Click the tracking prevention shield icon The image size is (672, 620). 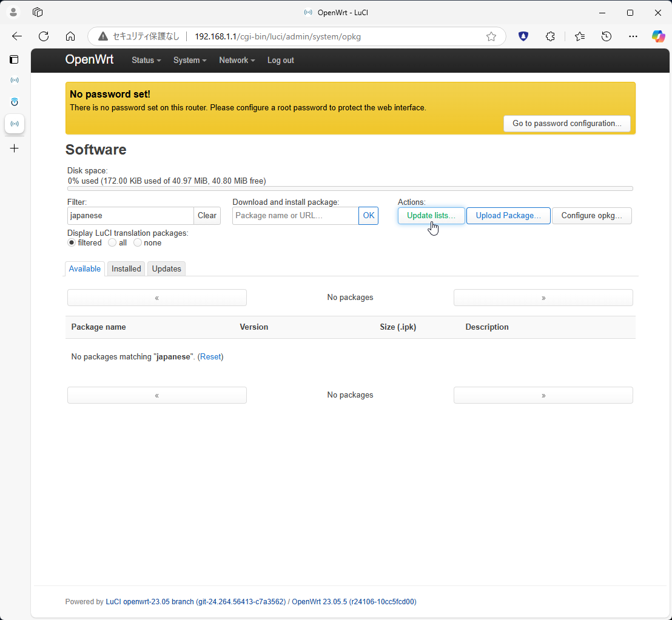[523, 36]
